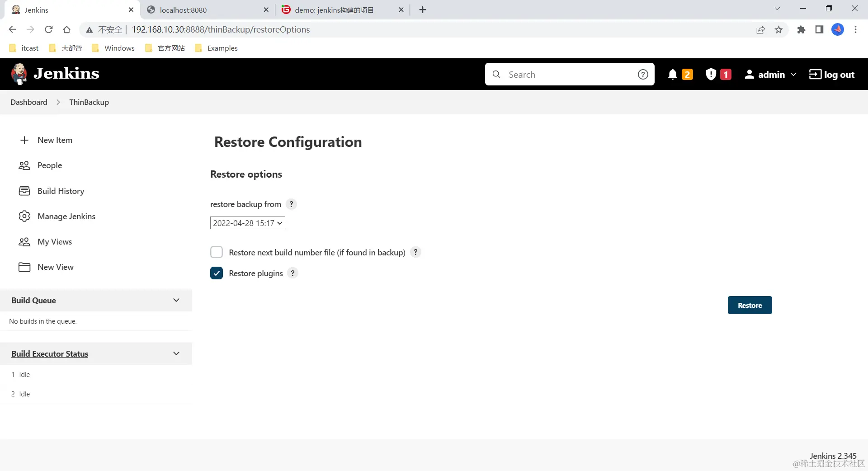This screenshot has width=868, height=471.
Task: Click the search help question icon
Action: point(643,75)
